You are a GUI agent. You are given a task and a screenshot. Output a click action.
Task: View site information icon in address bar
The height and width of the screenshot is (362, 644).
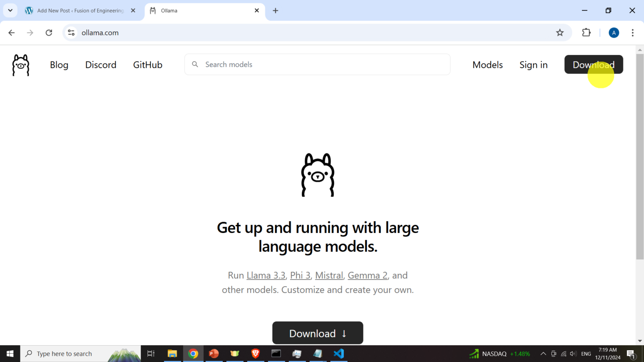pos(71,33)
